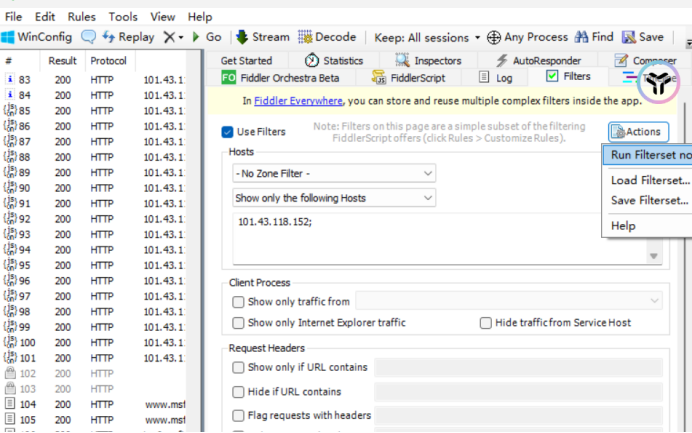This screenshot has height=433, width=692.
Task: Select JS session 85
Action: point(95,111)
